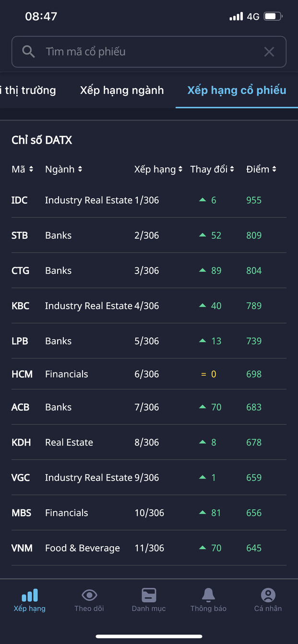Open the STB stock row
Image resolution: width=298 pixels, height=644 pixels.
click(149, 235)
